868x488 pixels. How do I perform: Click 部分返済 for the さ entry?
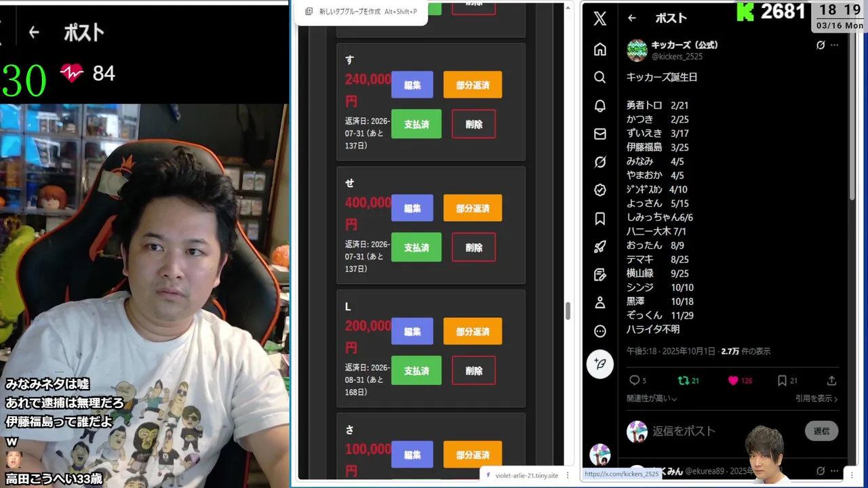[473, 455]
